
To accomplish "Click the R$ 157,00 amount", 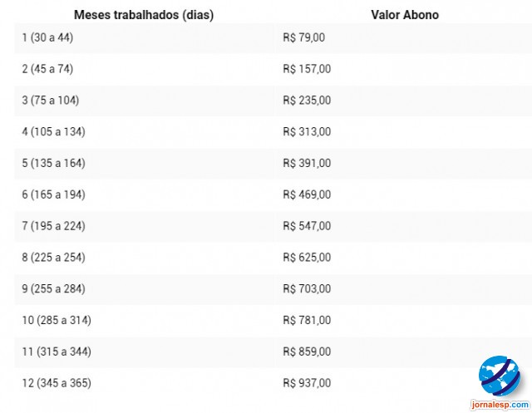I will point(307,69).
